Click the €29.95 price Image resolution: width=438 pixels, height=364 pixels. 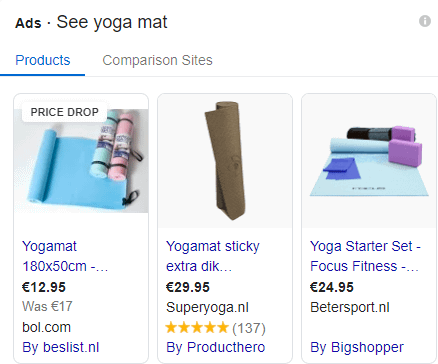[188, 287]
